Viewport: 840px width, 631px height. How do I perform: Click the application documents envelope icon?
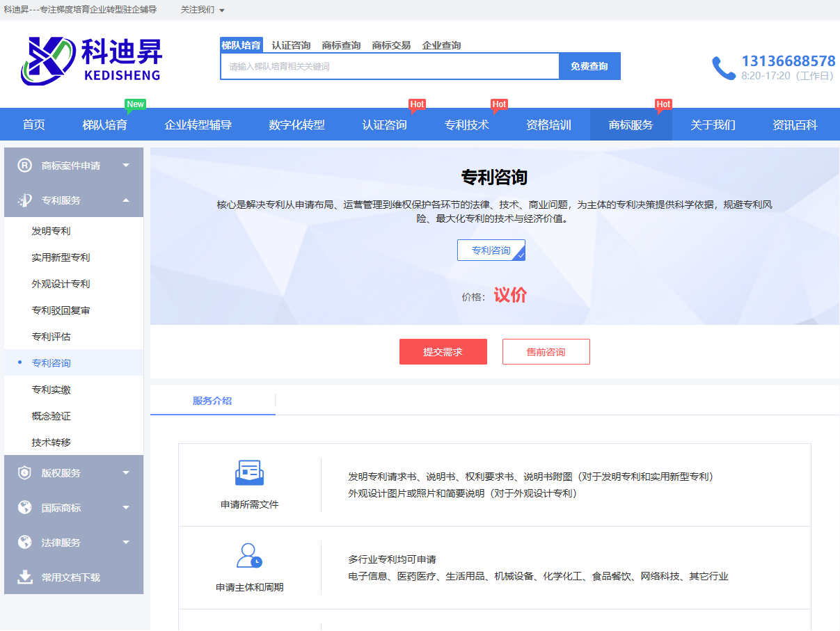(249, 473)
